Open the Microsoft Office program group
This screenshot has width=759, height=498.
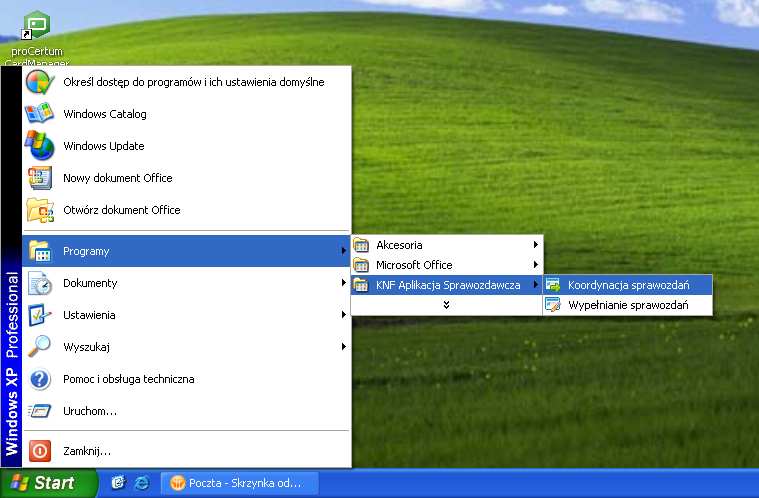[447, 265]
